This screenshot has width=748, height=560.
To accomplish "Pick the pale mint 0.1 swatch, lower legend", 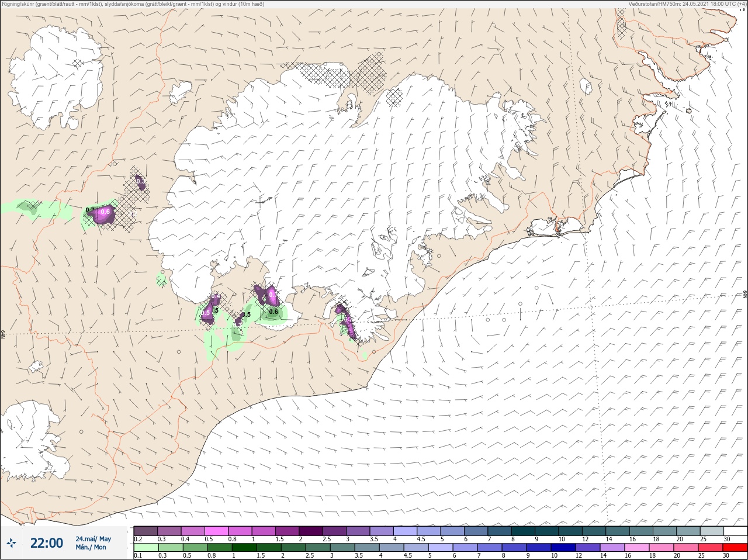I will 146,548.
